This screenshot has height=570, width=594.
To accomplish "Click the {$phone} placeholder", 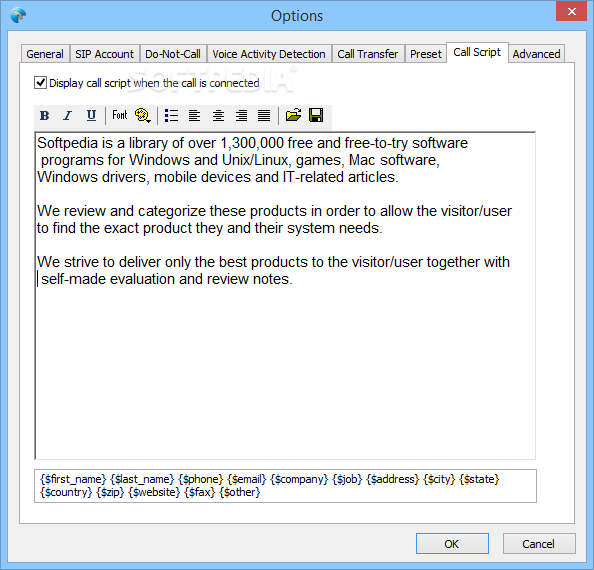I will pyautogui.click(x=200, y=479).
